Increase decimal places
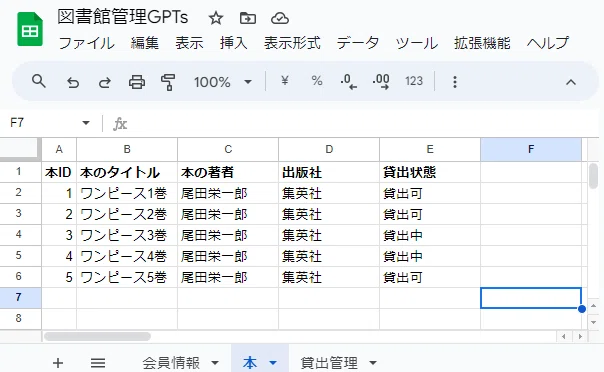Screen dimensions: 604x372 coord(381,82)
